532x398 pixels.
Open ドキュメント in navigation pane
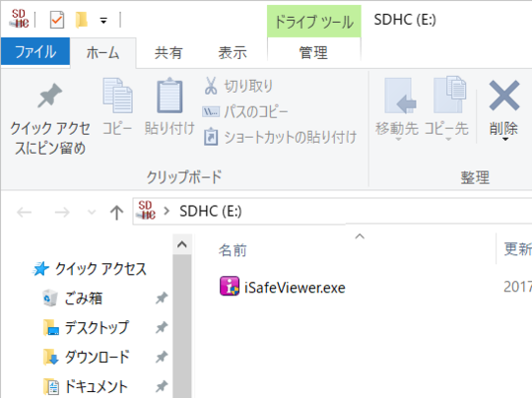96,386
